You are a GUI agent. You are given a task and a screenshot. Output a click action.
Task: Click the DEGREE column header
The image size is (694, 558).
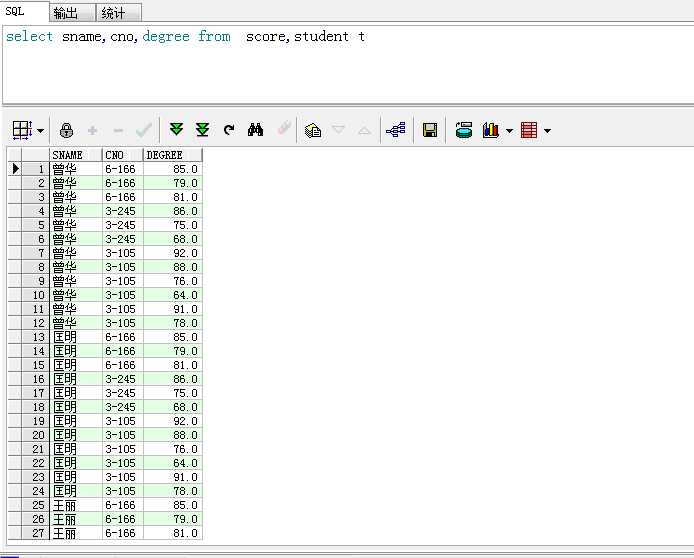(173, 155)
